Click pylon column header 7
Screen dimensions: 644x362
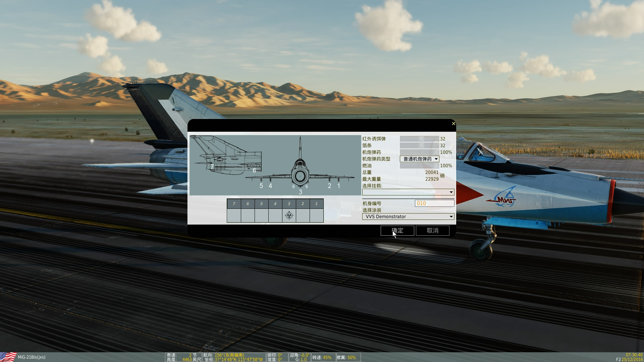click(234, 203)
